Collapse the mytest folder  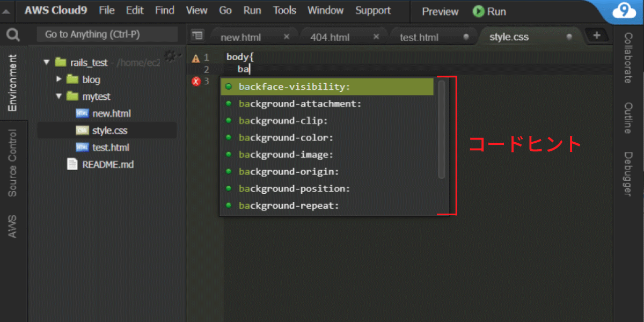(59, 97)
